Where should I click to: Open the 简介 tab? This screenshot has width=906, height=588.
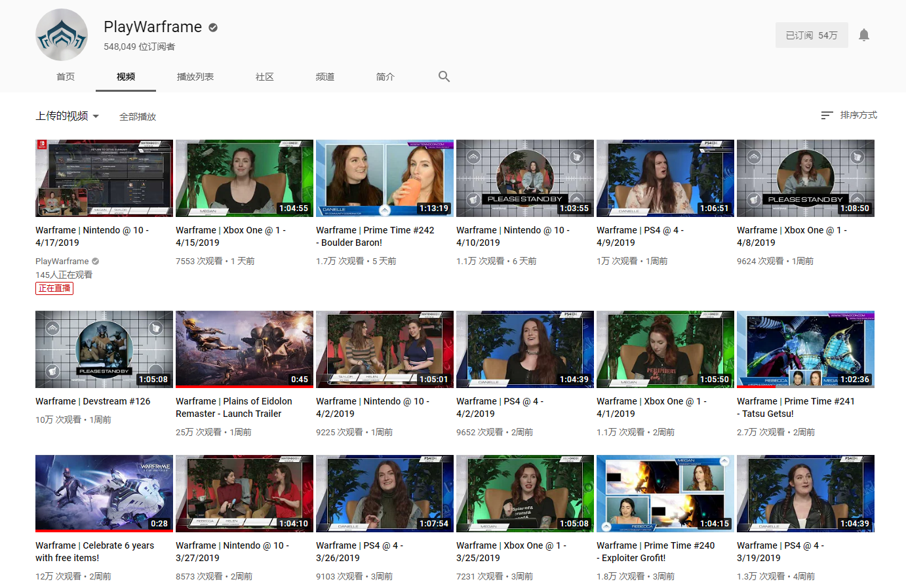point(385,77)
